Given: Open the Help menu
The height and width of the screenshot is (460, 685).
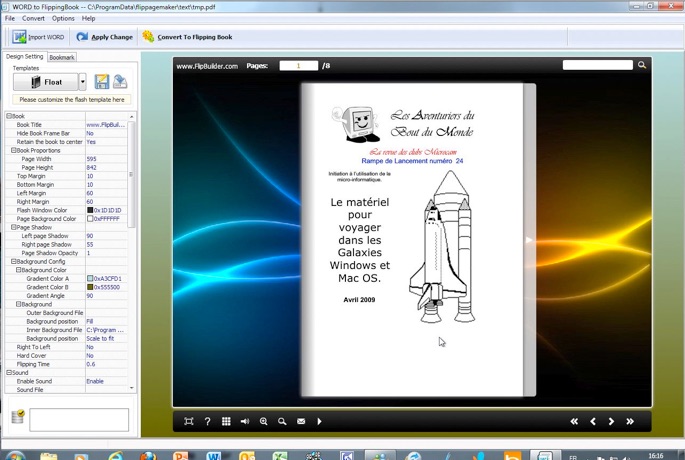Looking at the screenshot, I should pos(88,18).
